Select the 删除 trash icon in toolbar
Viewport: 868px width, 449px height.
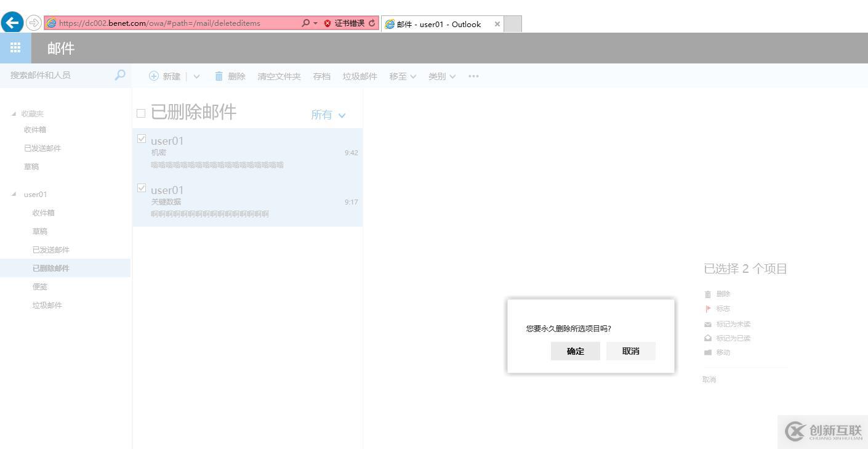pos(219,76)
